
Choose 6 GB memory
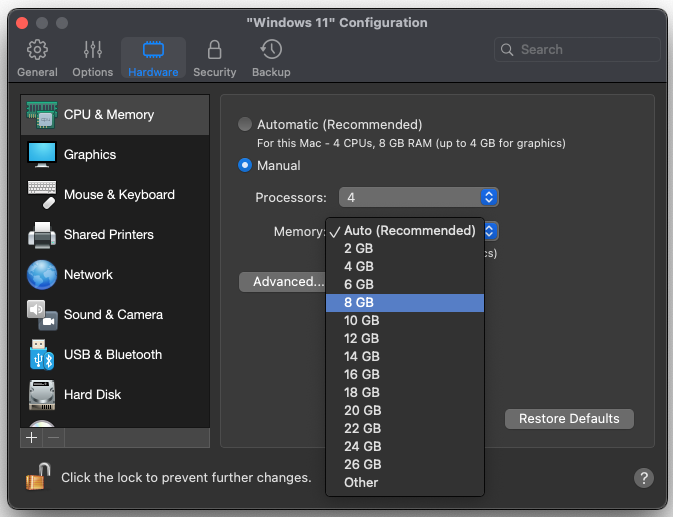(x=405, y=284)
